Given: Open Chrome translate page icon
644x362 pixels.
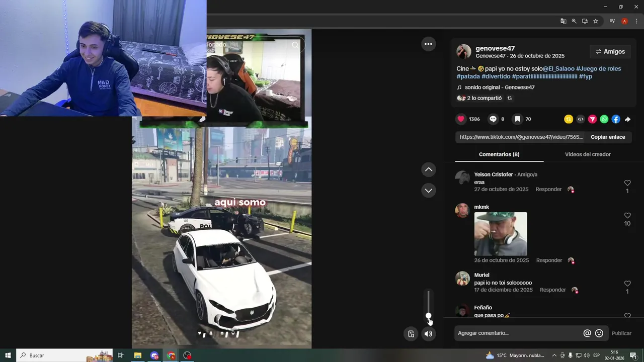Looking at the screenshot, I should point(563,21).
